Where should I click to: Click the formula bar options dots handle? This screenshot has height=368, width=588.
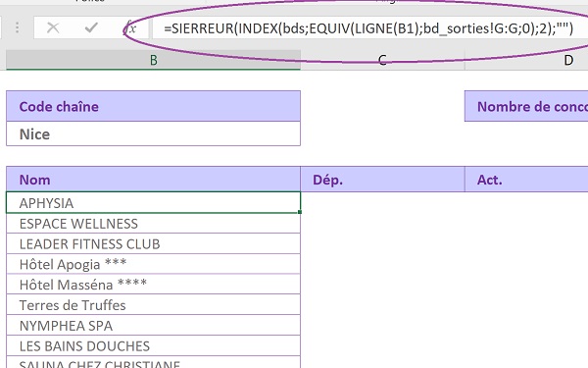[18, 27]
